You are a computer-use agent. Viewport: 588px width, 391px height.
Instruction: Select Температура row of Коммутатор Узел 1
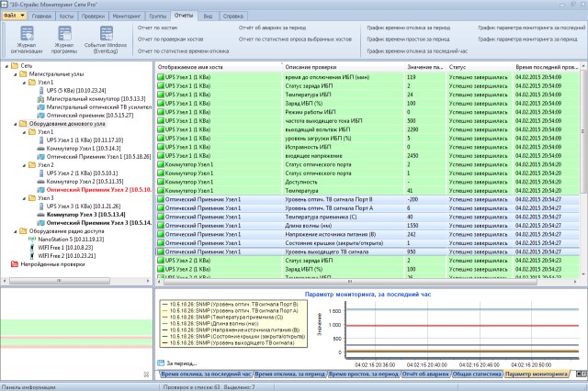[367, 191]
